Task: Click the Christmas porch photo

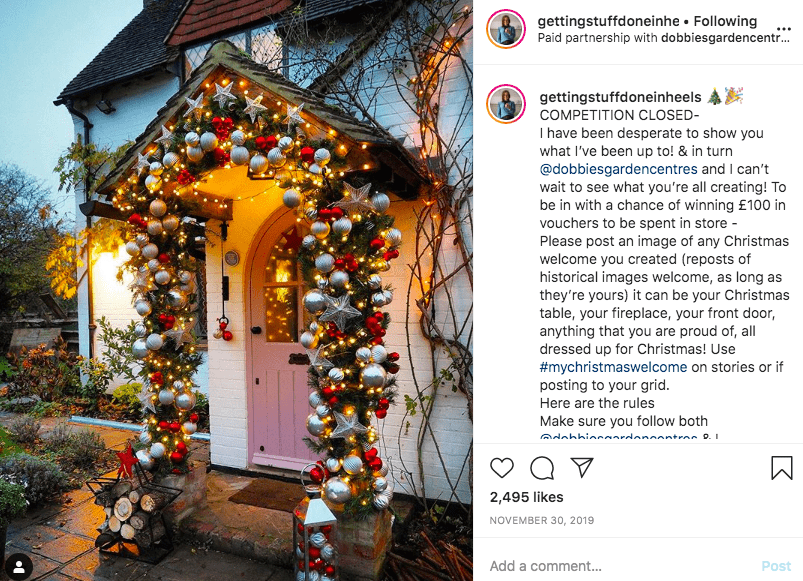Action: 236,290
